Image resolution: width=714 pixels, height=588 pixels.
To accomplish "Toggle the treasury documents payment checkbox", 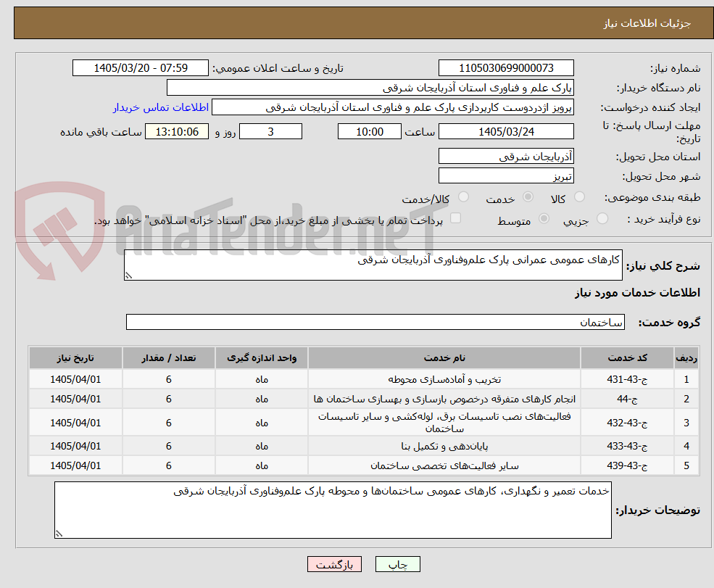I will pyautogui.click(x=455, y=219).
